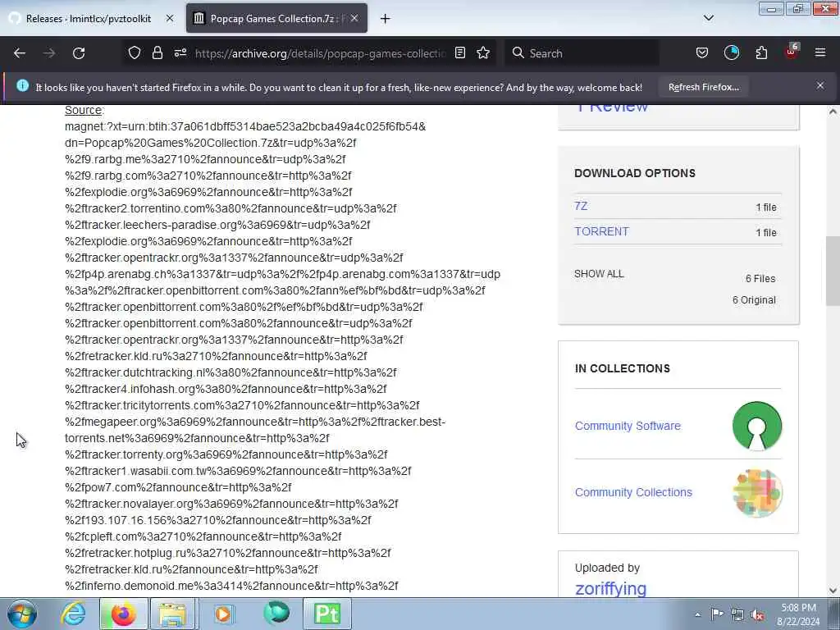Click the scrollbar up arrow

tap(833, 112)
